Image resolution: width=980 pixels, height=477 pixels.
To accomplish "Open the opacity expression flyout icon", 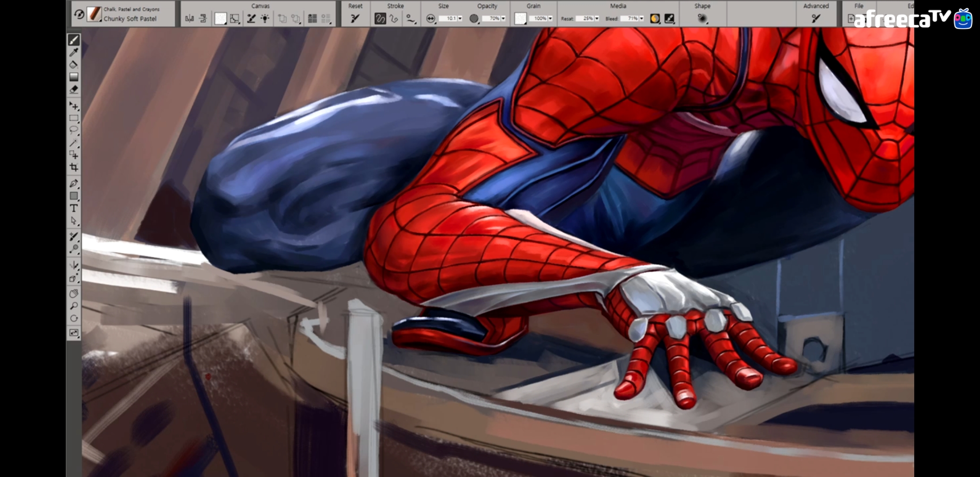I will coord(474,19).
